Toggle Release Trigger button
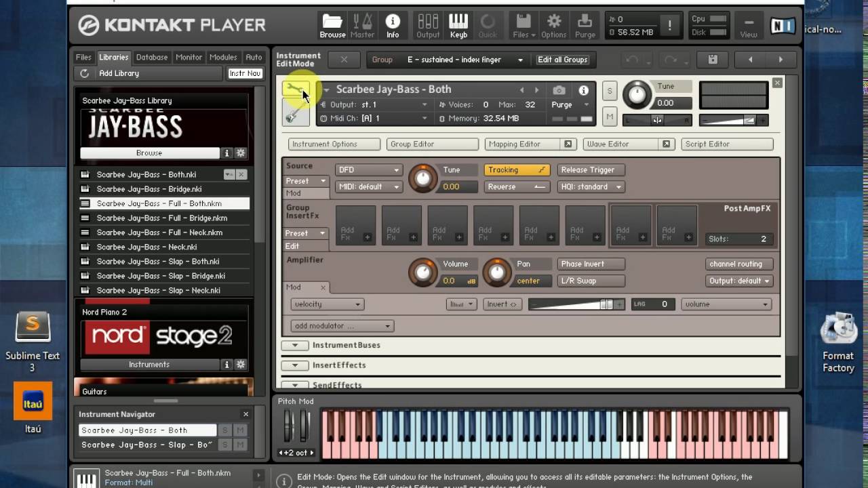 point(591,170)
